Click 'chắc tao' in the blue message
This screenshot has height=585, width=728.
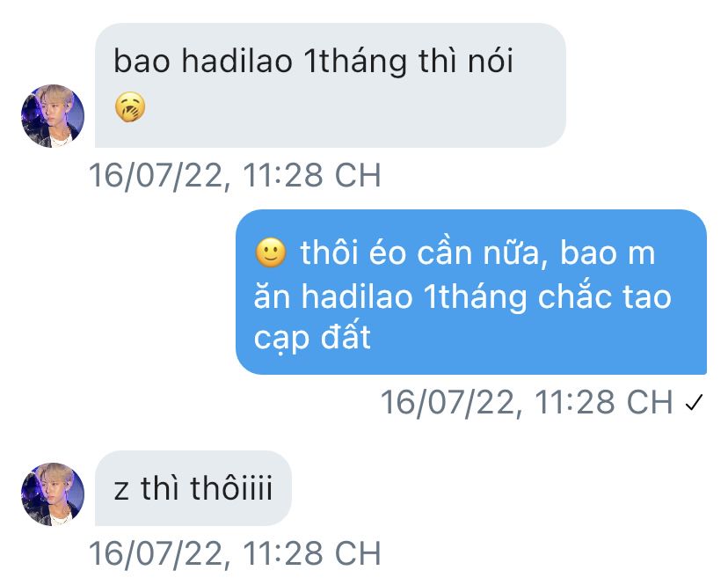click(x=605, y=295)
